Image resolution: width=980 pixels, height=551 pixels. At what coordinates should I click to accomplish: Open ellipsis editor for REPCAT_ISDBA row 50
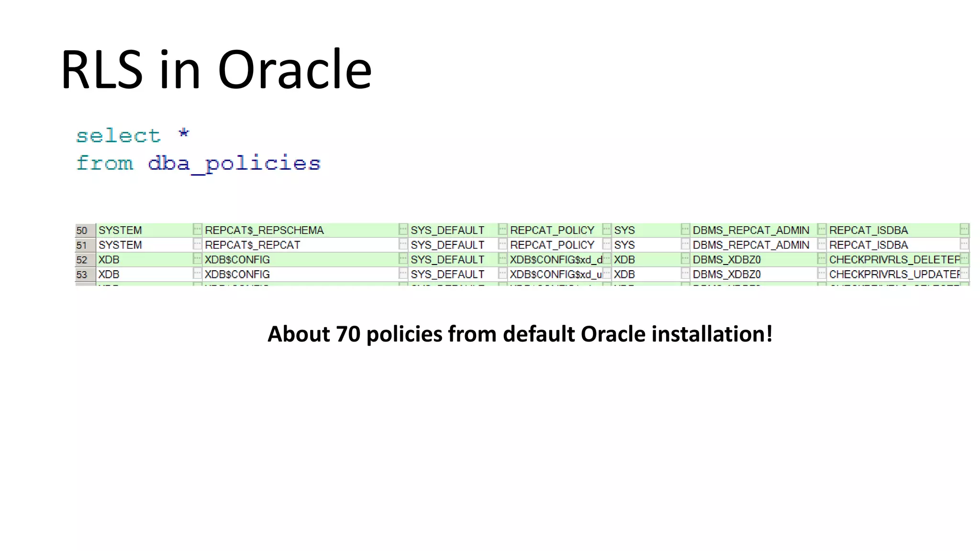965,230
